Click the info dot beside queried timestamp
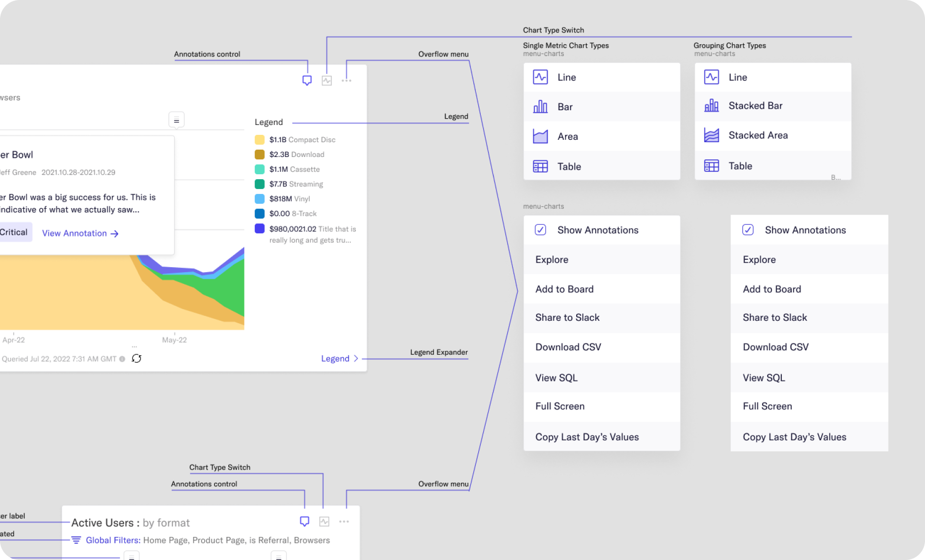Screen dimensions: 925x560 click(x=122, y=359)
